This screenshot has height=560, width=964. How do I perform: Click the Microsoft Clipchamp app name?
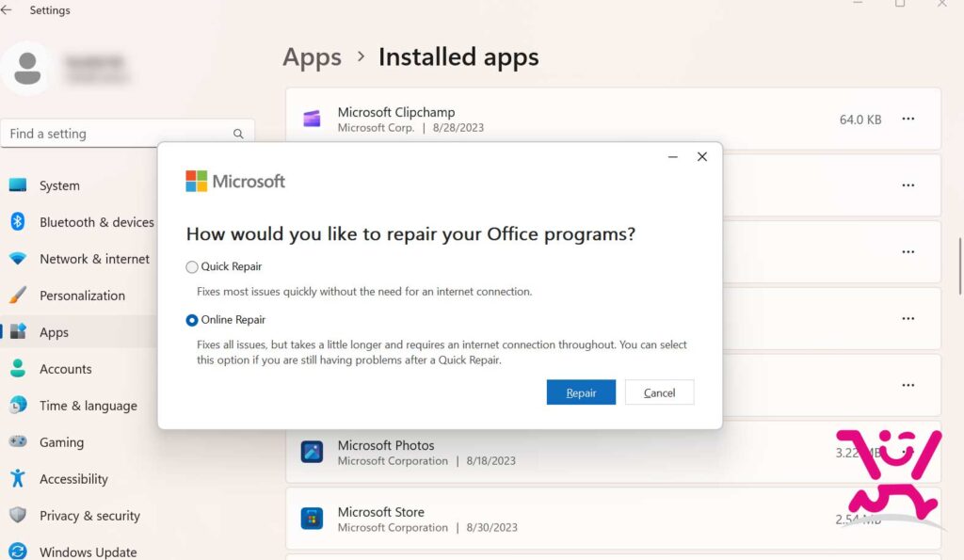396,112
